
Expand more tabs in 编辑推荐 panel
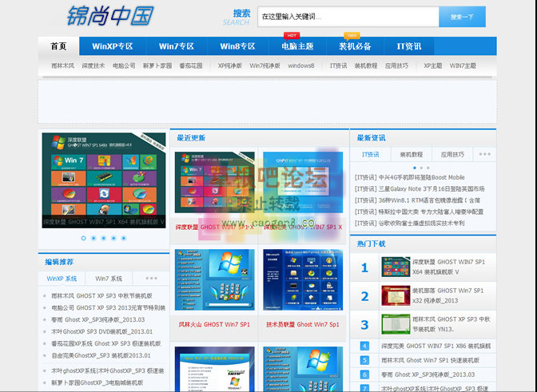(x=151, y=279)
